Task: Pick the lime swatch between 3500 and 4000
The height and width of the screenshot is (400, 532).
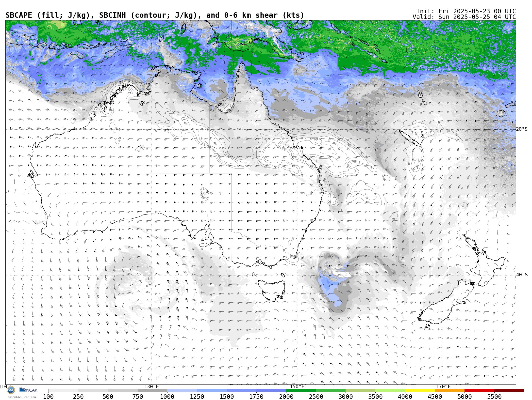Action: [390, 391]
